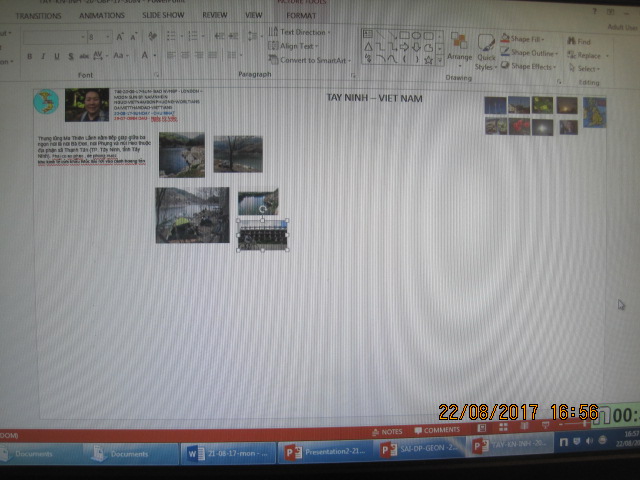This screenshot has width=640, height=480.
Task: Select the TAY NINH – VIET NAM title text
Action: (x=374, y=98)
